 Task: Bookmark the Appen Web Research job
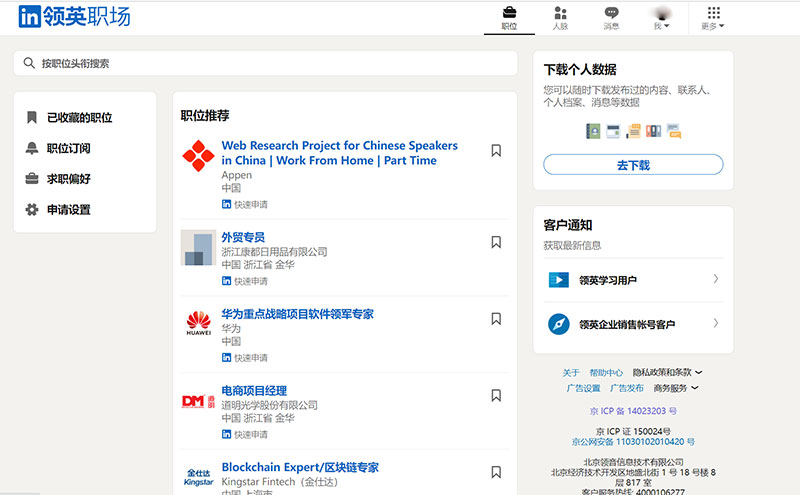pos(496,151)
